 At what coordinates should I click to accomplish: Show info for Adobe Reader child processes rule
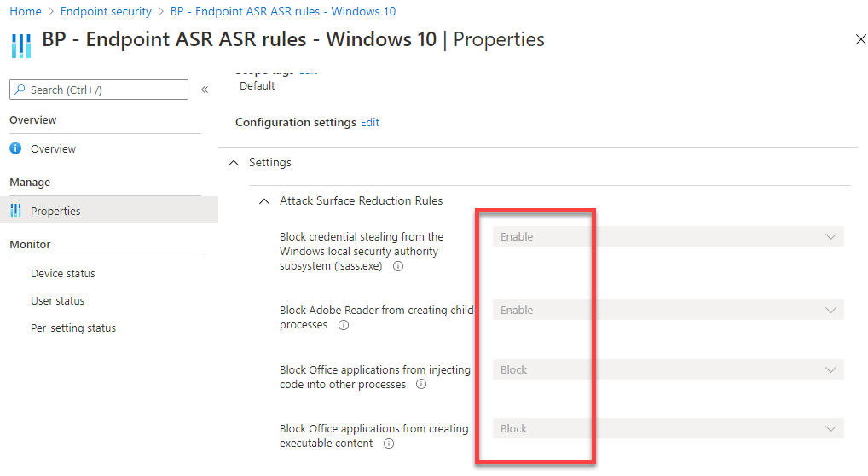click(x=344, y=326)
